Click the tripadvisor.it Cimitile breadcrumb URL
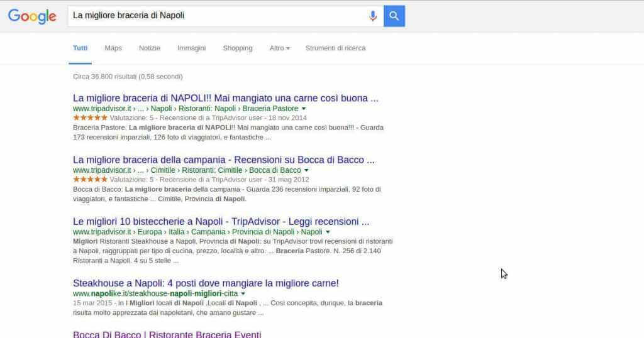This screenshot has width=644, height=338. tap(187, 170)
